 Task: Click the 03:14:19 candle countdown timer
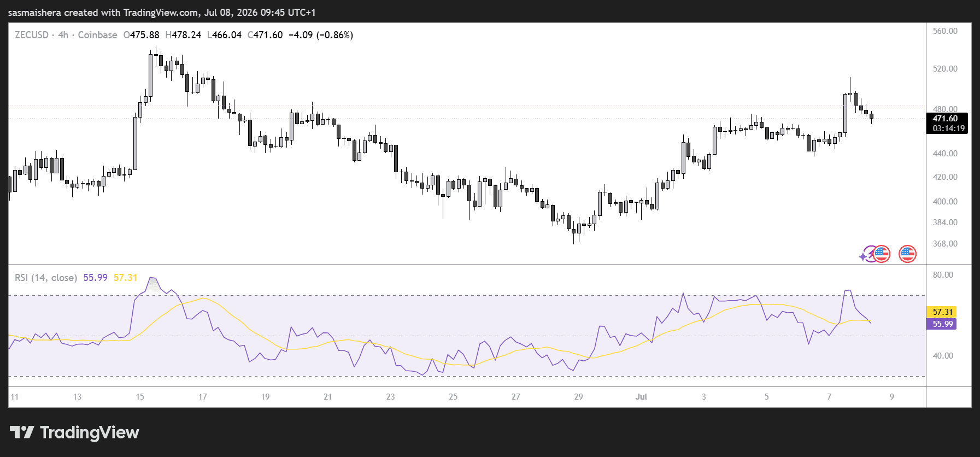(x=947, y=128)
